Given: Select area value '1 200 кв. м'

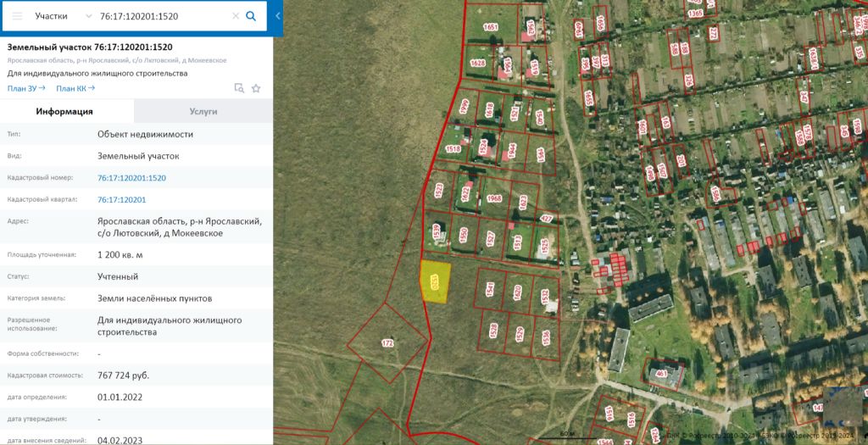Looking at the screenshot, I should tap(120, 254).
